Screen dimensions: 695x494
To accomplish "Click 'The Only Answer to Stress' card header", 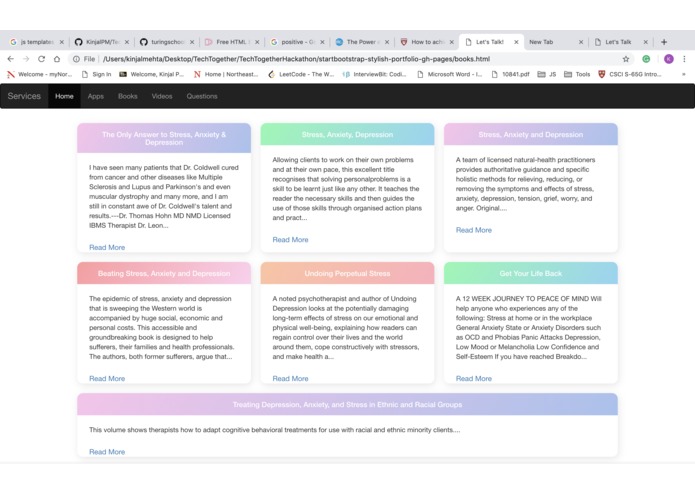I will (164, 138).
